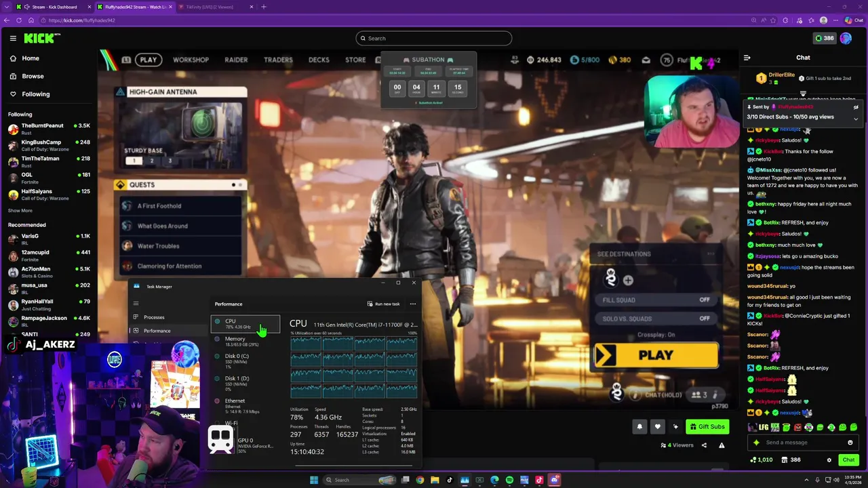Click the report warning triangle icon
The image size is (868, 488).
pyautogui.click(x=722, y=445)
